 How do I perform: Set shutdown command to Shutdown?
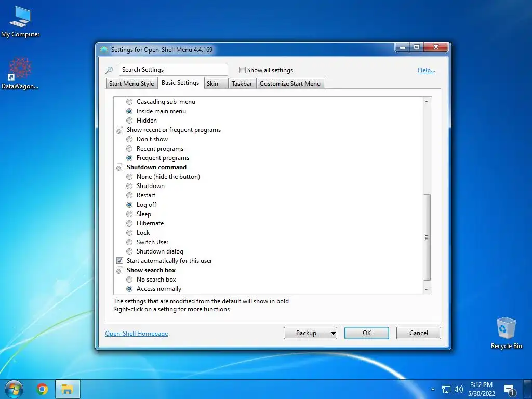point(129,186)
